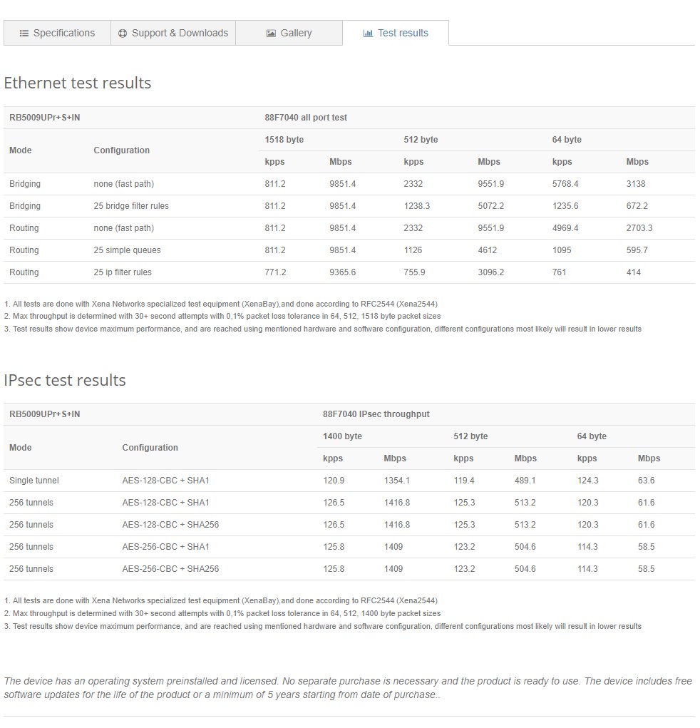The width and height of the screenshot is (700, 728).
Task: Click '25 ip filter rules' configuration cell
Action: pos(123,272)
